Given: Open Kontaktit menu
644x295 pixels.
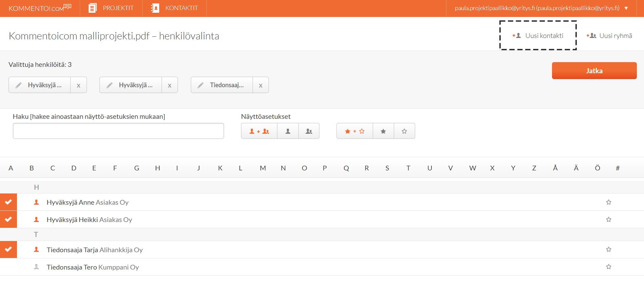Looking at the screenshot, I should 174,8.
